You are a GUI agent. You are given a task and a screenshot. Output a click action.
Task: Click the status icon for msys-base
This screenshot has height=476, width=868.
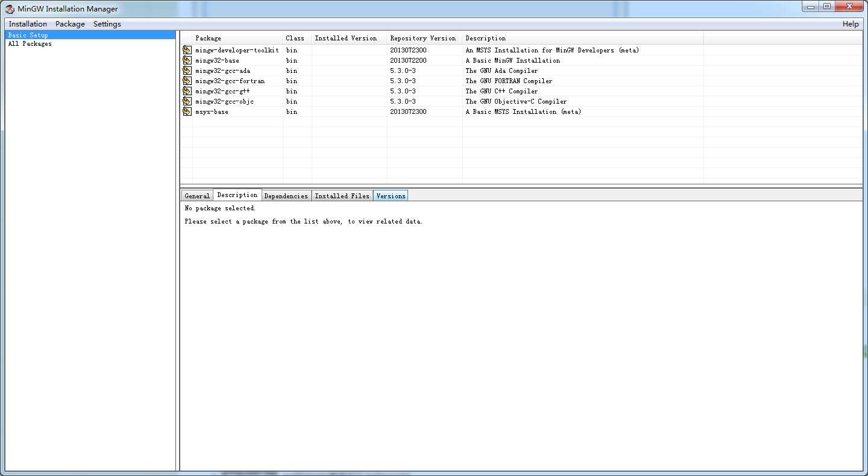(x=187, y=111)
